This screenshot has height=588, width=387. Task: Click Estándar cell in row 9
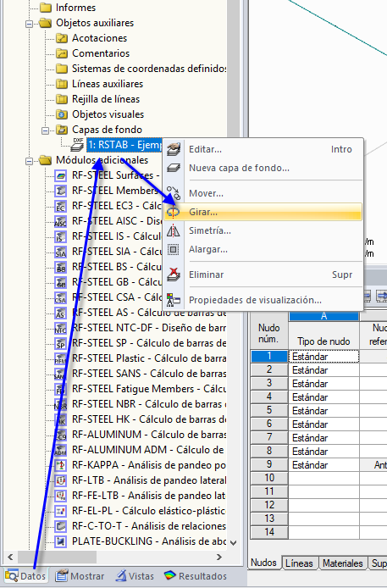click(323, 465)
